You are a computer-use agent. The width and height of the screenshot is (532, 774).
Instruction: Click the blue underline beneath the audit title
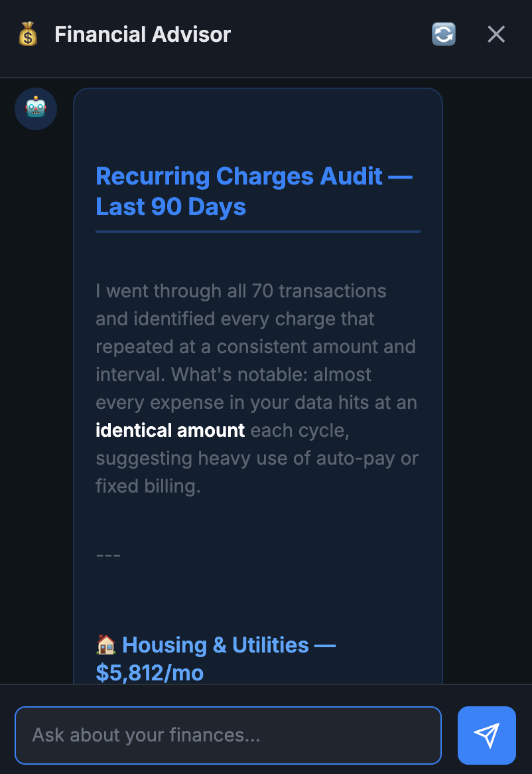click(x=257, y=232)
